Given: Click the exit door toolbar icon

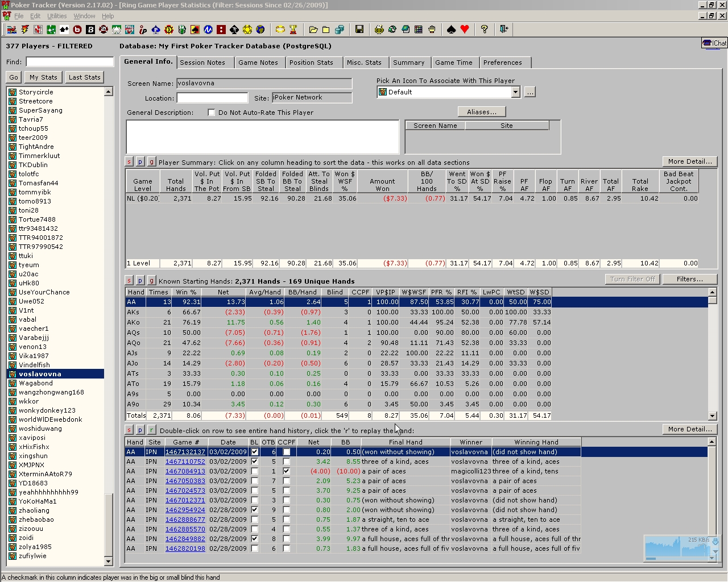Looking at the screenshot, I should [x=504, y=30].
